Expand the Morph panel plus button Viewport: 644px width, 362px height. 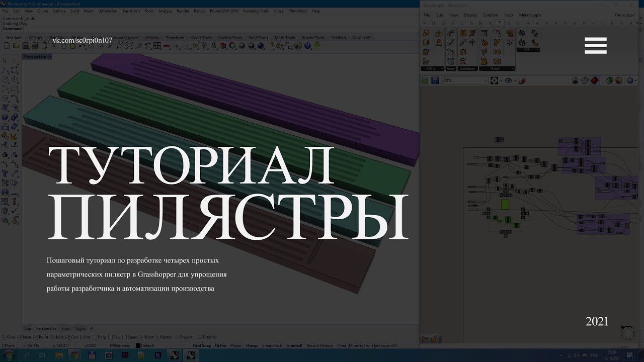tap(513, 68)
